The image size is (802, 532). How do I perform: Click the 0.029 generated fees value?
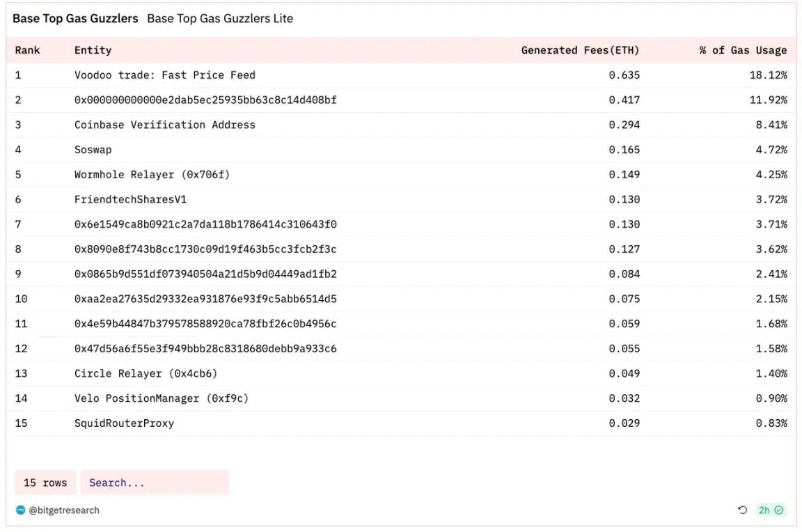click(x=624, y=423)
